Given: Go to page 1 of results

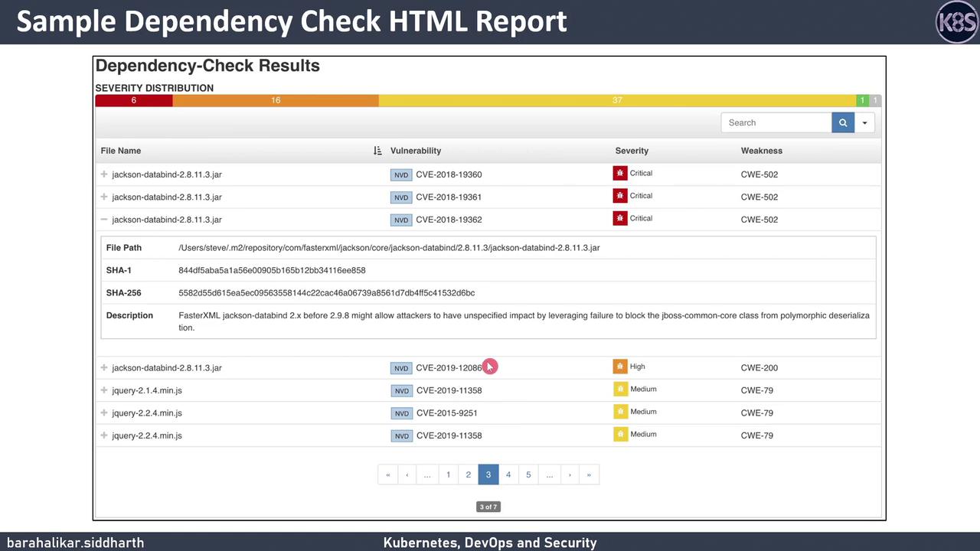Looking at the screenshot, I should (449, 474).
